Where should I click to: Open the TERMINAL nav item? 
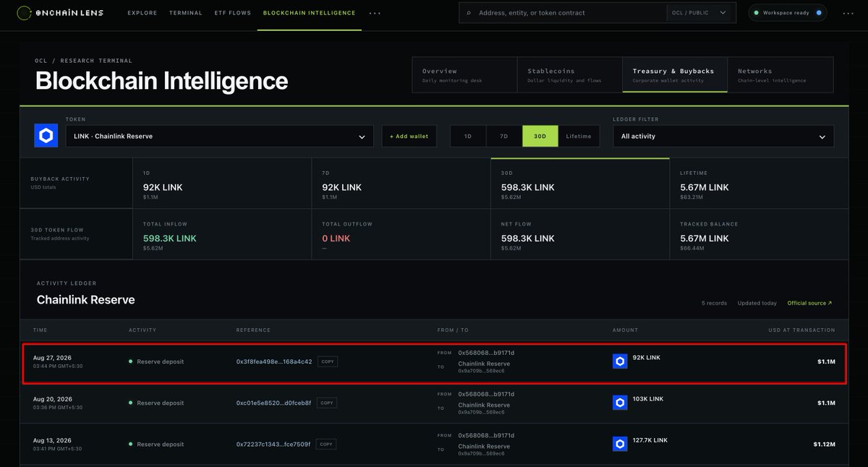(186, 13)
